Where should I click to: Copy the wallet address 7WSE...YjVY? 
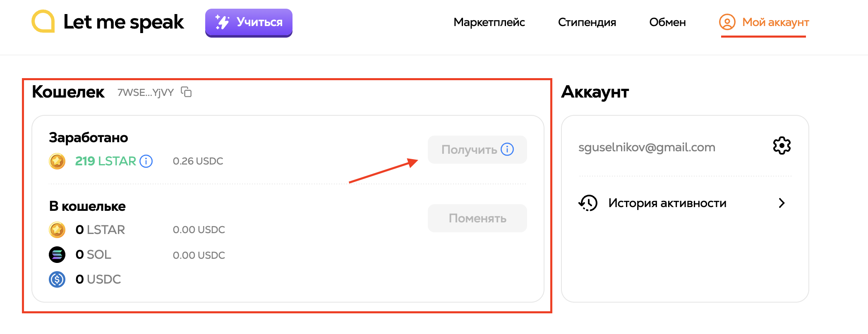pyautogui.click(x=186, y=92)
